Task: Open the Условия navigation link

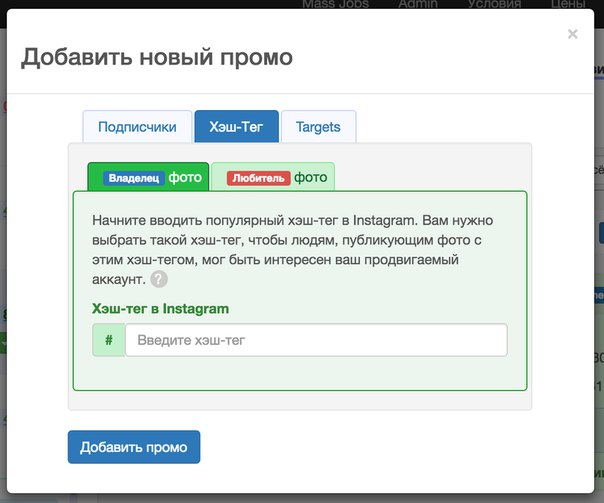Action: tap(494, 4)
